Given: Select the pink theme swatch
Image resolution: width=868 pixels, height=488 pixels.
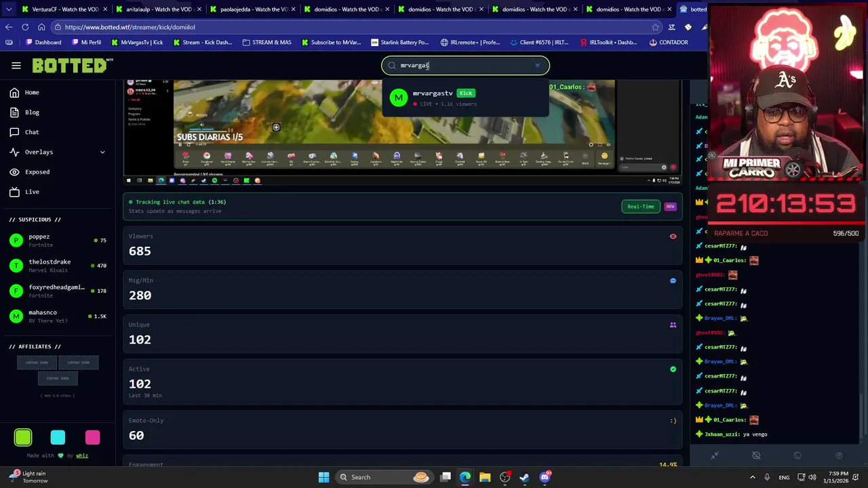Looking at the screenshot, I should [x=92, y=437].
